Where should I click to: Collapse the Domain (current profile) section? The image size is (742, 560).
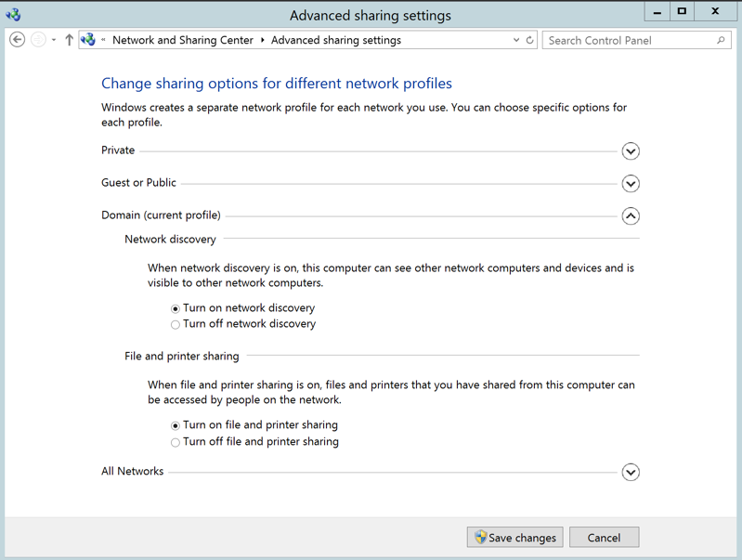pyautogui.click(x=631, y=216)
